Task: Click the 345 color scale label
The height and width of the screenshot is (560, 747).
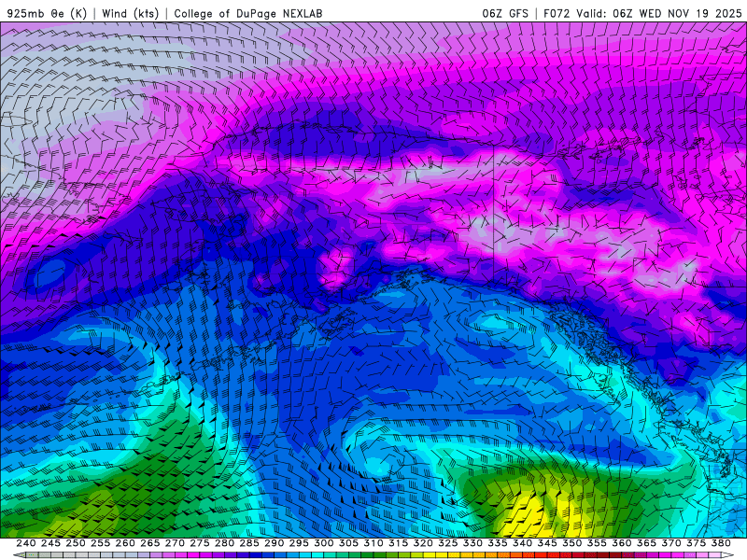Action: [x=546, y=543]
